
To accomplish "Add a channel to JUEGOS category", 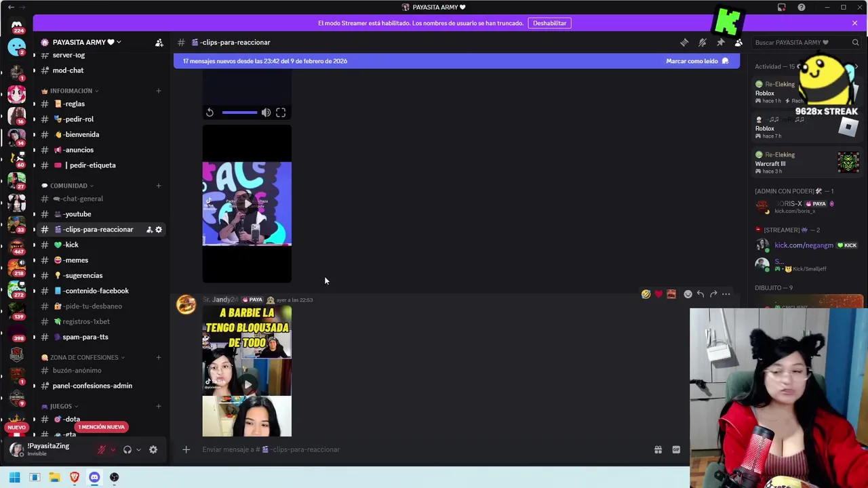I will (159, 407).
